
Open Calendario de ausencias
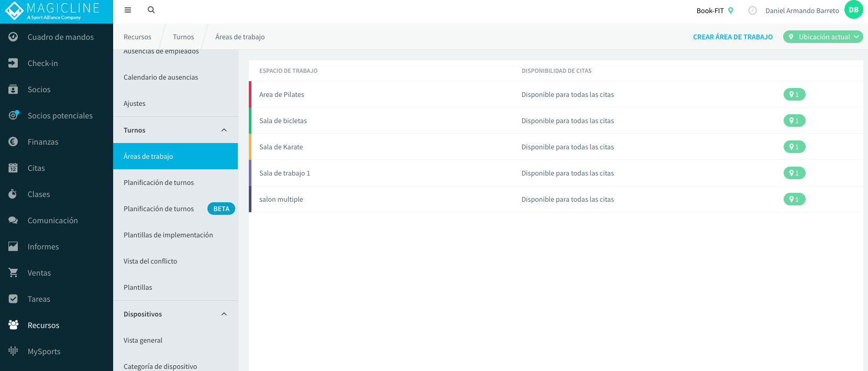(x=175, y=77)
